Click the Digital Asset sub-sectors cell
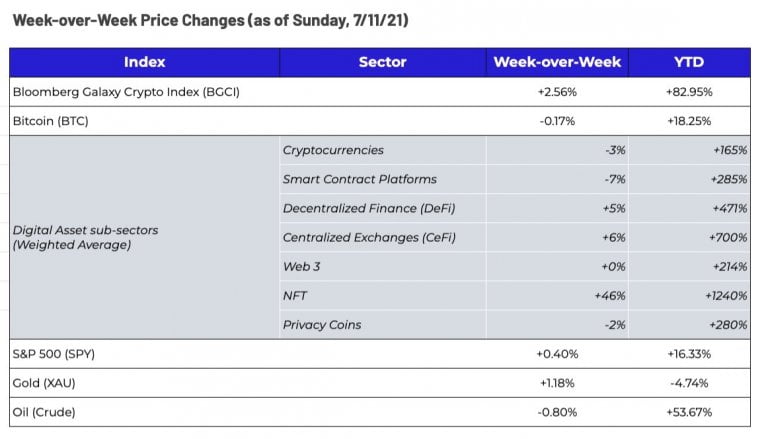This screenshot has height=439, width=768. (x=85, y=237)
